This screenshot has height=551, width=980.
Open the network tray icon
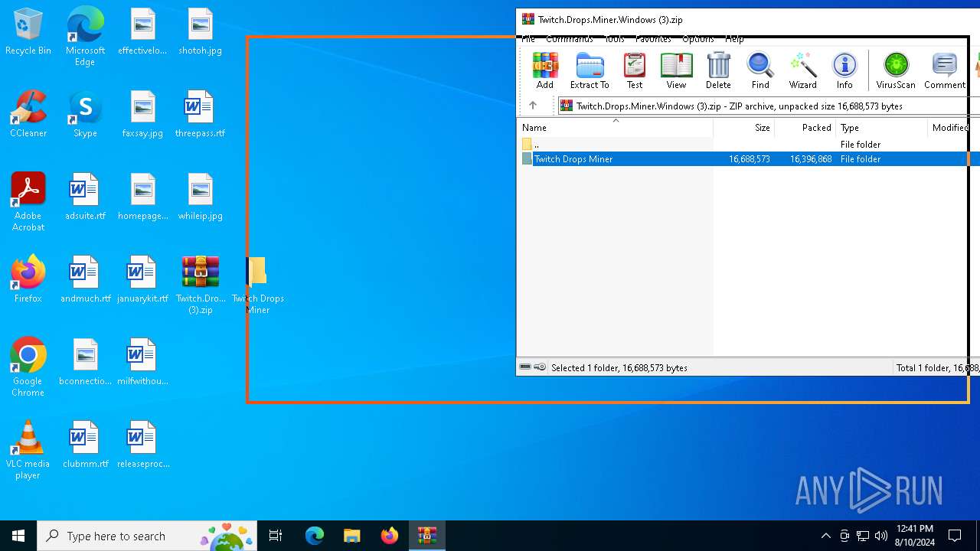coord(863,536)
